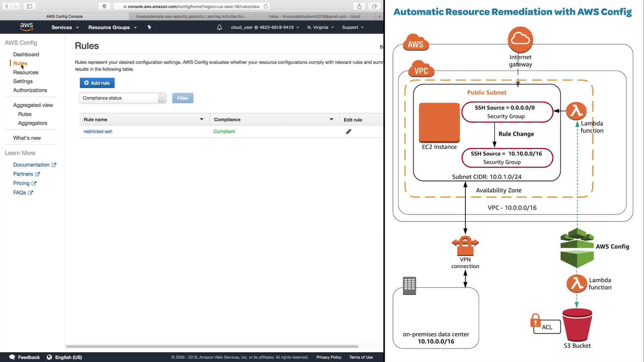Click the edit rule pencil icon
Screen dimensions: 644x362
pos(348,132)
